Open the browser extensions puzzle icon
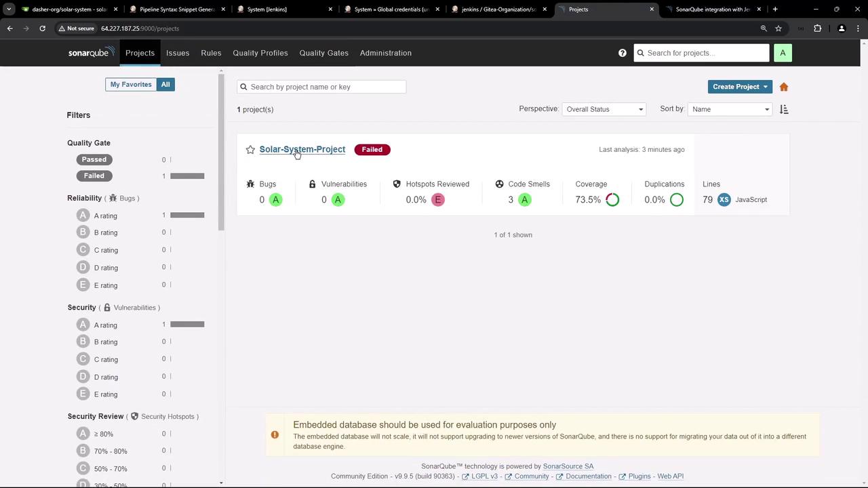Viewport: 868px width, 488px height. tap(817, 28)
